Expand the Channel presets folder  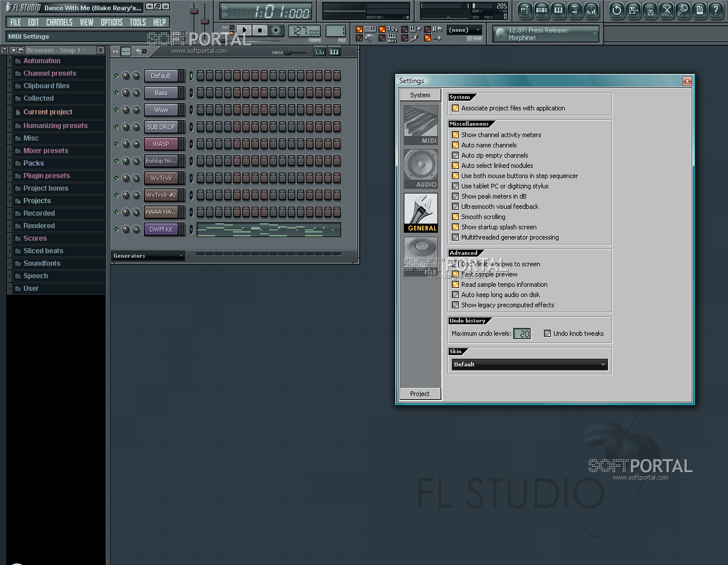coord(56,73)
